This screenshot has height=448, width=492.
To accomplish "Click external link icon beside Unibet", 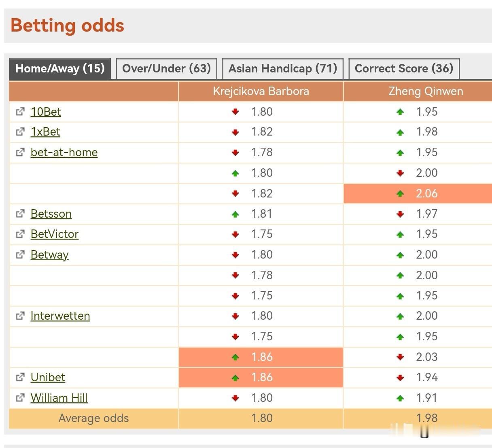I will [x=20, y=377].
